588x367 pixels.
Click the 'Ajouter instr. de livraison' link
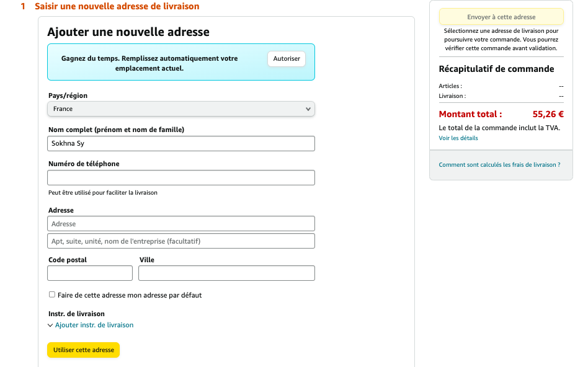(x=94, y=325)
